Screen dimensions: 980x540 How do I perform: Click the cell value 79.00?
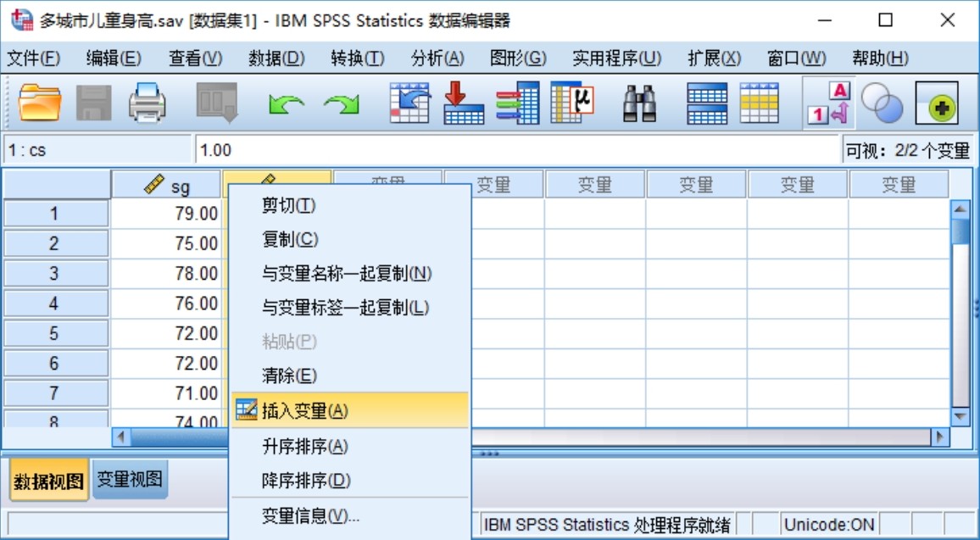tap(166, 214)
